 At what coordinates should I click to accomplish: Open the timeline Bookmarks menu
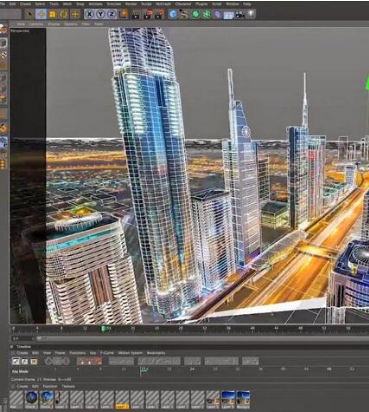click(x=156, y=353)
